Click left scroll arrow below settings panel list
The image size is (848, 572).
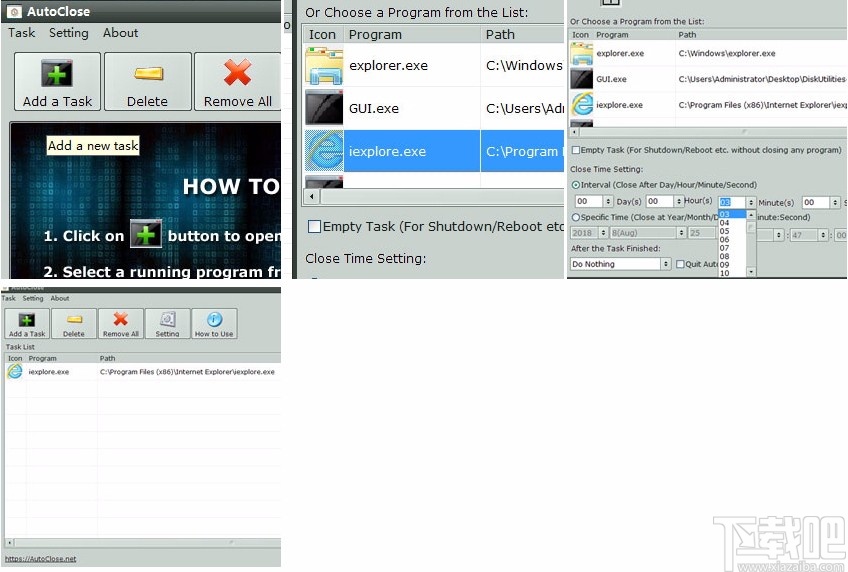click(x=574, y=131)
